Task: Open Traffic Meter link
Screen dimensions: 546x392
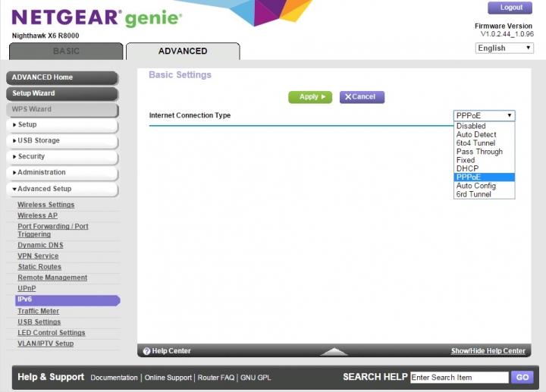Action: point(39,311)
